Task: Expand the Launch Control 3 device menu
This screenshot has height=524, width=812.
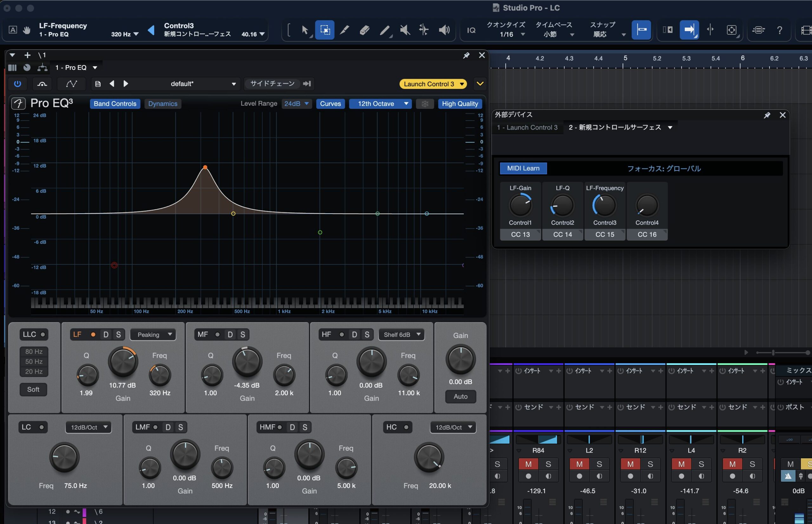Action: pos(462,84)
